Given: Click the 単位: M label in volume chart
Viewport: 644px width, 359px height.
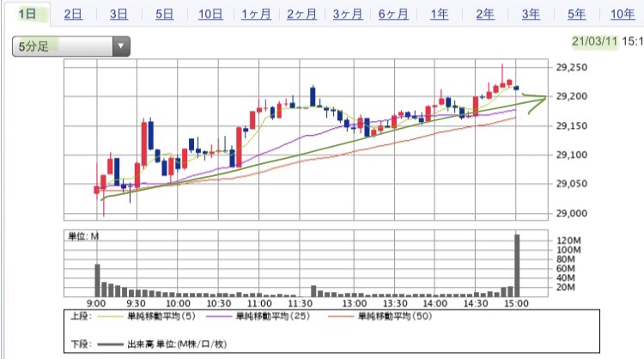Looking at the screenshot, I should tap(83, 236).
